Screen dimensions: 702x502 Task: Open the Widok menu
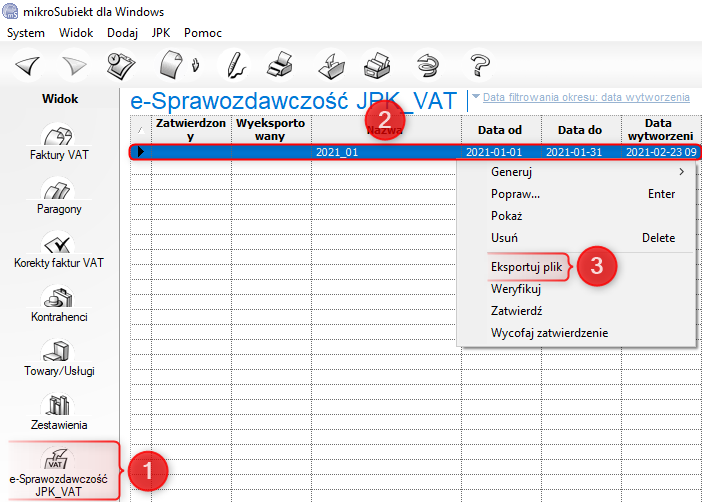76,33
